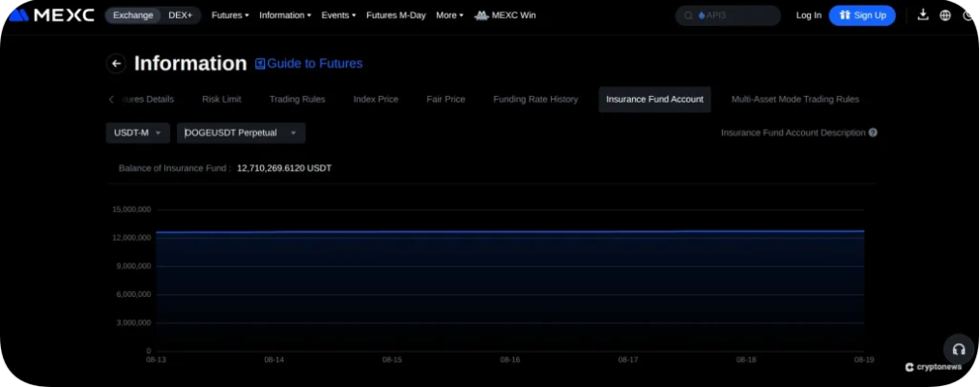The height and width of the screenshot is (387, 980).
Task: Click the Insurance Fund Account Description help icon
Action: tap(873, 133)
